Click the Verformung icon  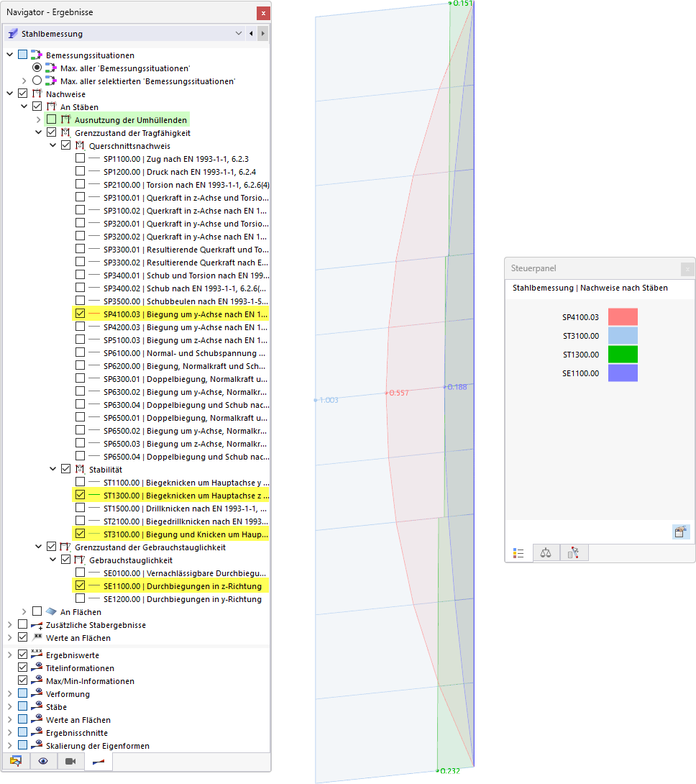click(37, 693)
